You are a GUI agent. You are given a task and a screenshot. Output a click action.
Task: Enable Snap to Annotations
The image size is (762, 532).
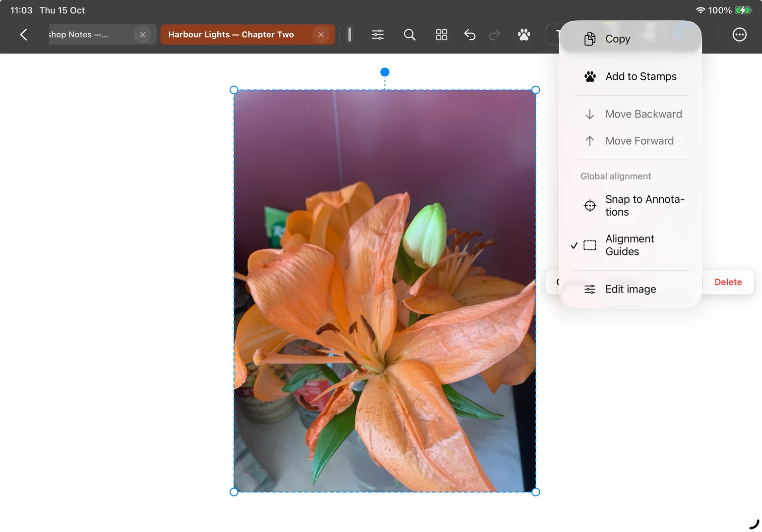click(x=631, y=205)
